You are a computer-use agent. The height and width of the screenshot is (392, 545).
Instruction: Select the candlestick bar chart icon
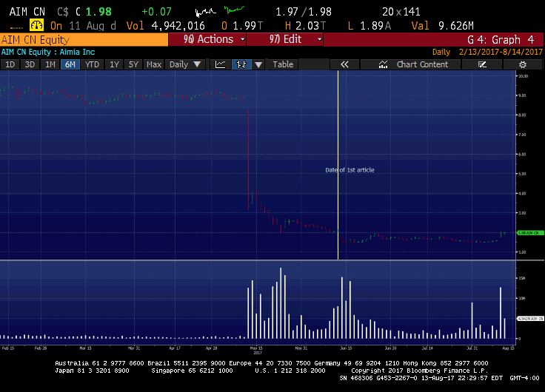click(x=241, y=64)
